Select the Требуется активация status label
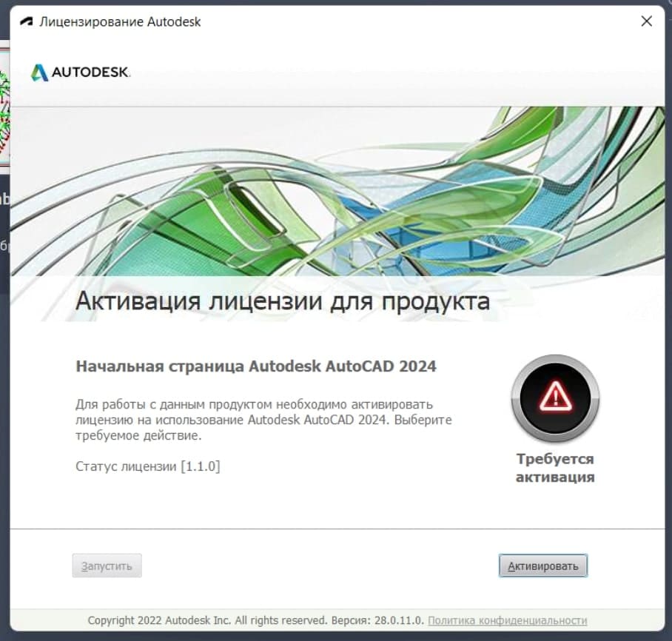 555,468
